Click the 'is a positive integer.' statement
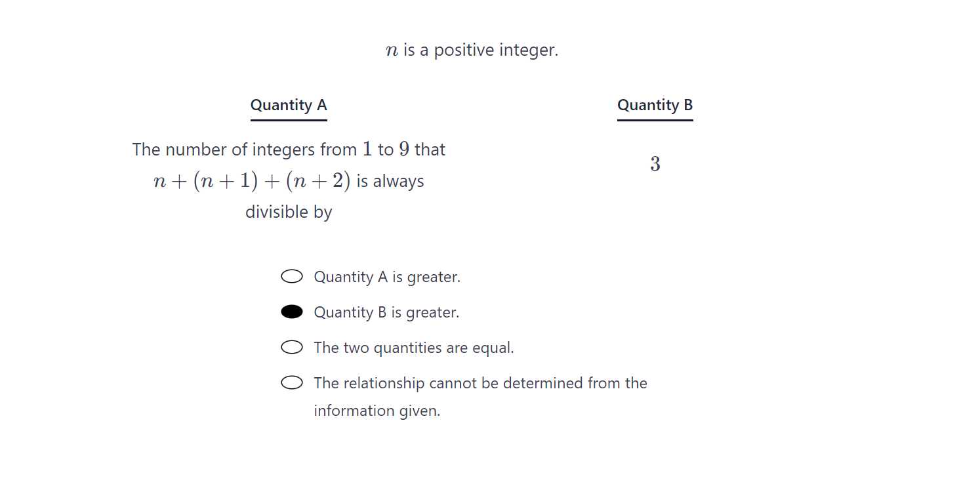Screen dimensions: 980x490 tap(481, 50)
